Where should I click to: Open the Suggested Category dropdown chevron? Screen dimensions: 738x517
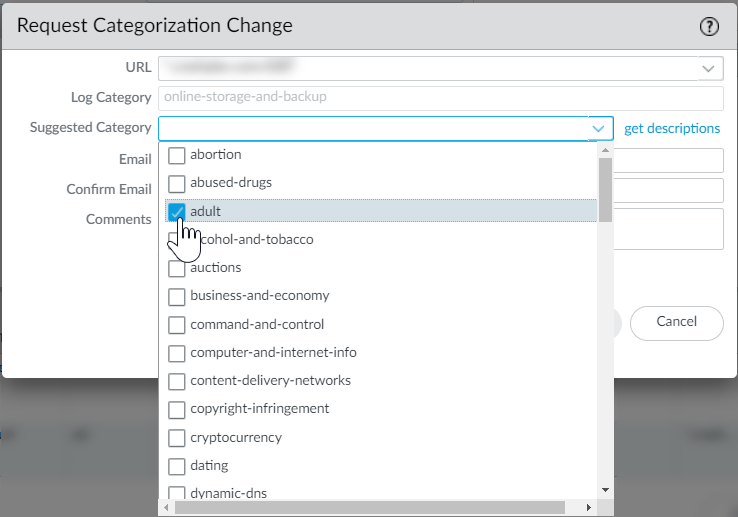point(598,129)
